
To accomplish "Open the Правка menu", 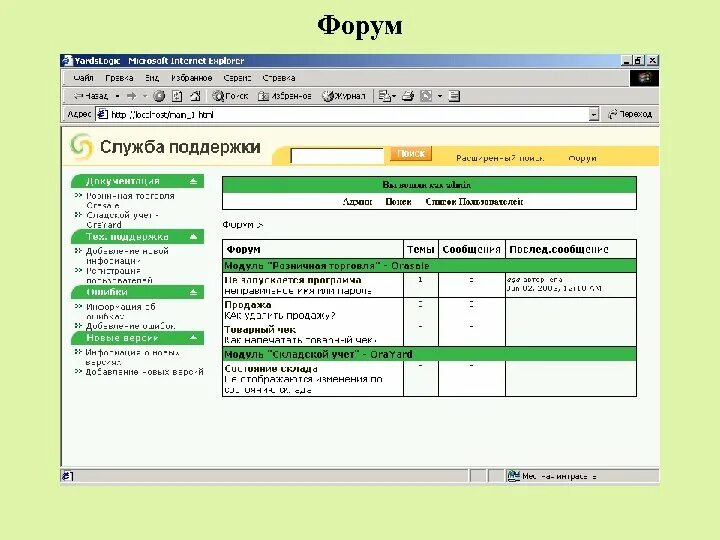I will click(119, 78).
